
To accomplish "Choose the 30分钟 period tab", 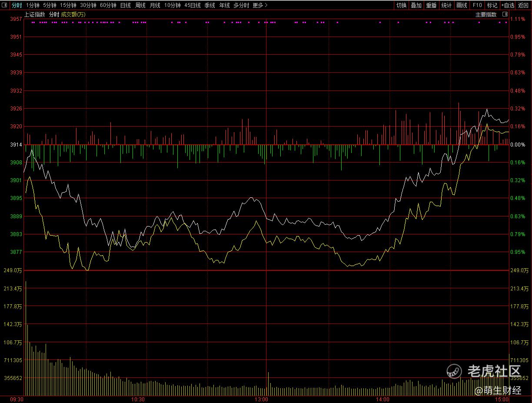I will pos(88,5).
